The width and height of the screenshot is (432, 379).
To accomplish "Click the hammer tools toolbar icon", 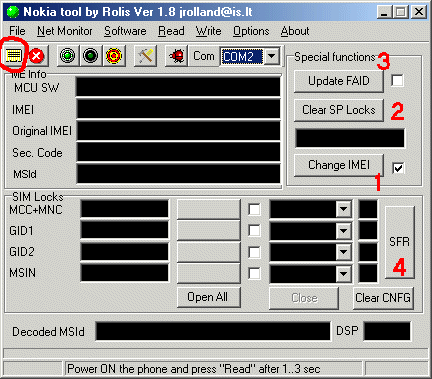I will (x=145, y=56).
